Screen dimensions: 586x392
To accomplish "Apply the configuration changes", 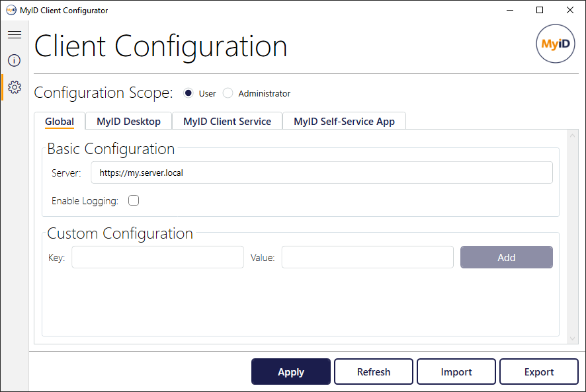I will click(290, 372).
